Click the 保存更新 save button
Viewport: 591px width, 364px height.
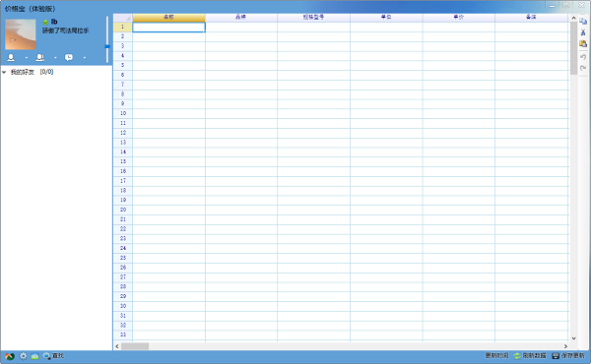[x=568, y=356]
